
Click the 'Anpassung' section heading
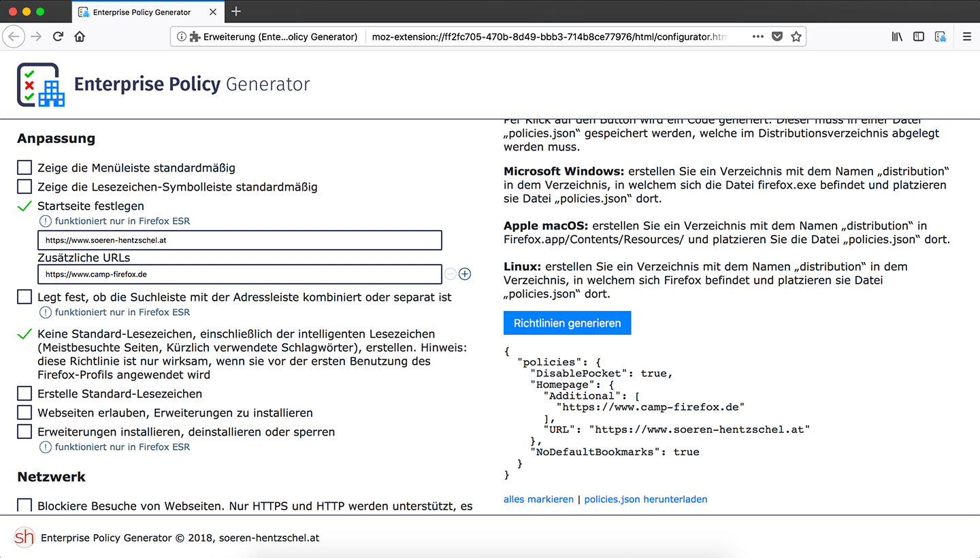pos(56,139)
